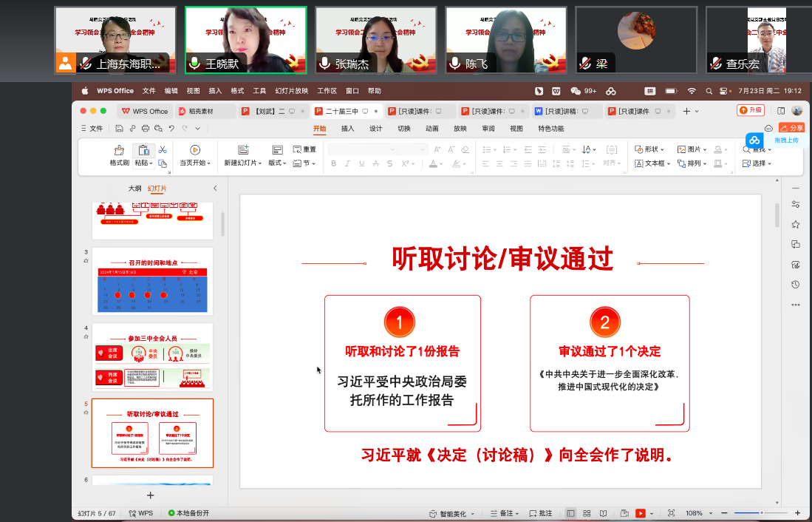Adjust the zoom slider in status bar
Image resolution: width=812 pixels, height=522 pixels.
click(761, 513)
